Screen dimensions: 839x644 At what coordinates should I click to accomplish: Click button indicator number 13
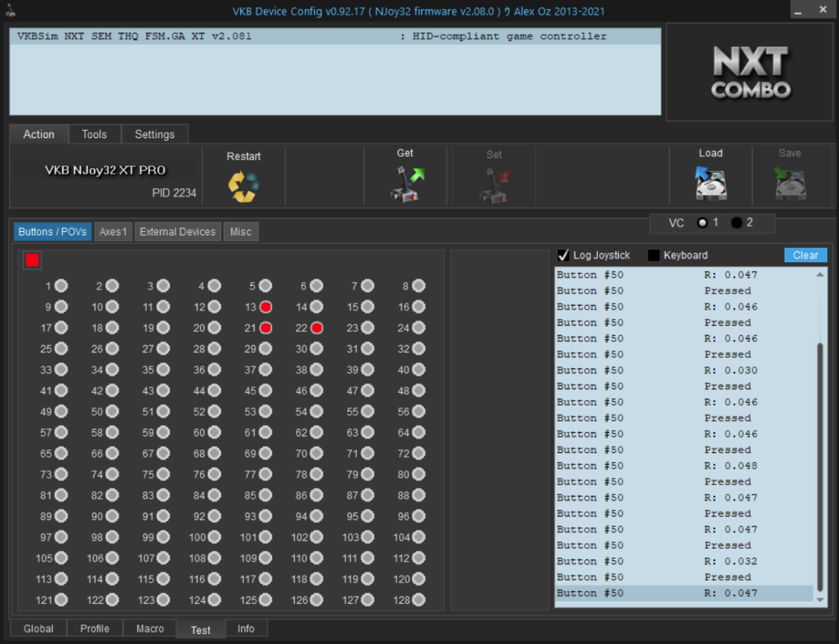265,307
